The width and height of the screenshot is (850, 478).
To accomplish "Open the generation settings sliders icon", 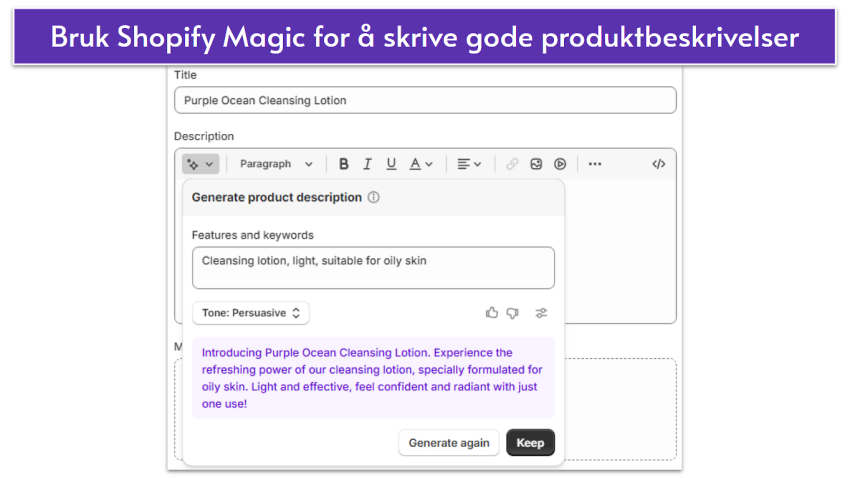I will [x=541, y=313].
